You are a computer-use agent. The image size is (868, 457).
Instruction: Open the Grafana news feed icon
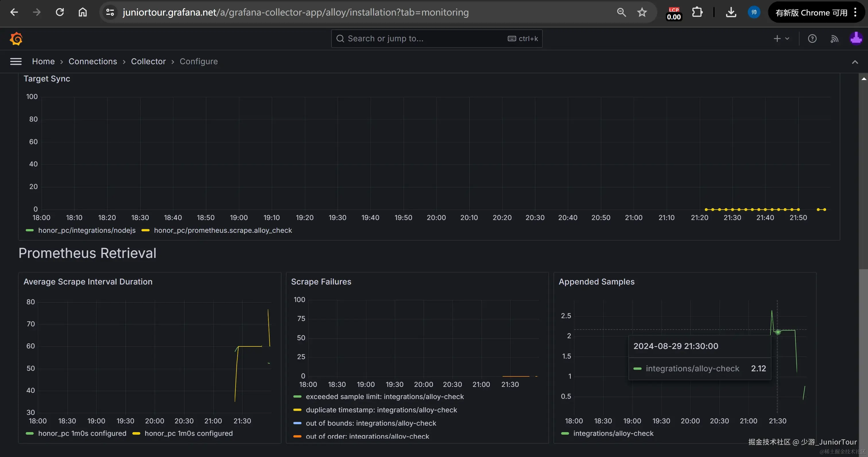pos(835,38)
